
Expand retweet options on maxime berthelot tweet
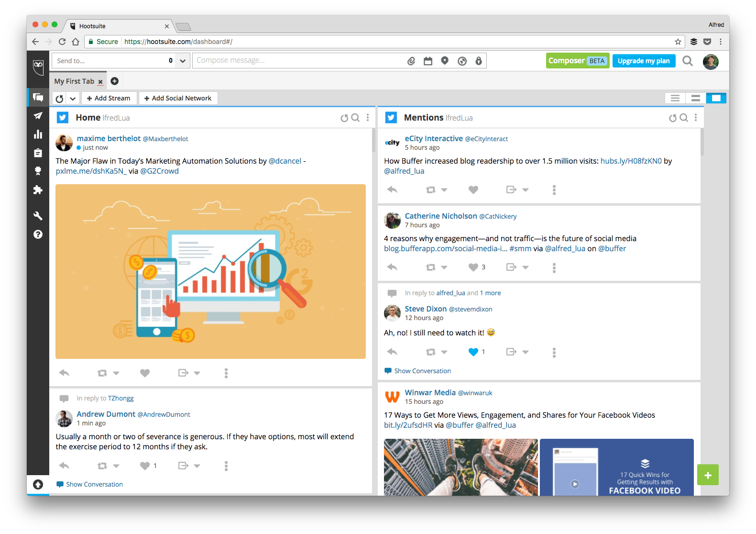click(116, 373)
